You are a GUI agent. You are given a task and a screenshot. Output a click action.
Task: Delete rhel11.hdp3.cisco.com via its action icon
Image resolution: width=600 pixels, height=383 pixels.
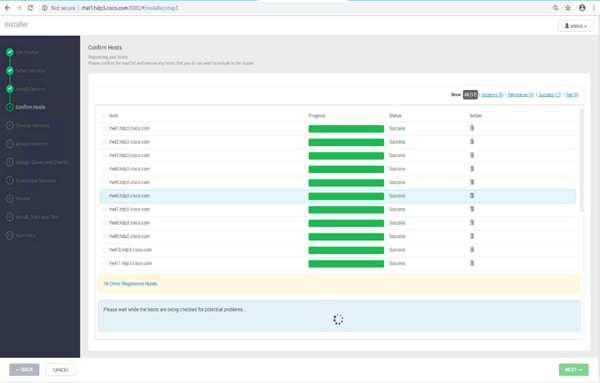click(472, 263)
